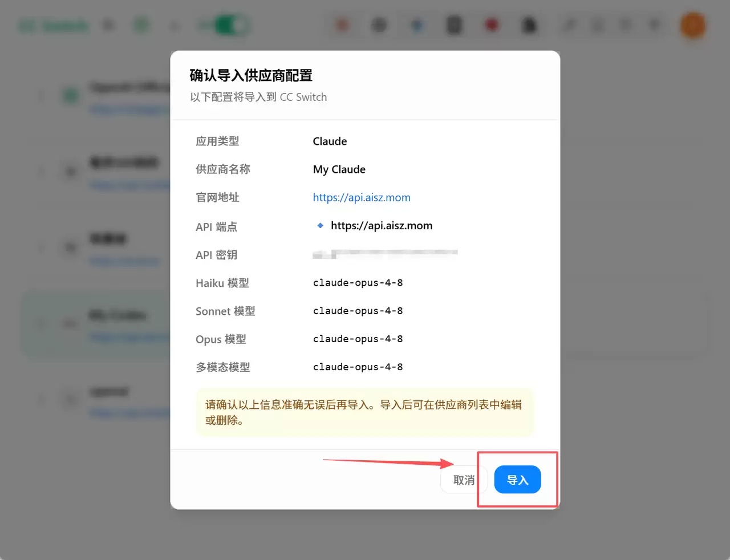Image resolution: width=730 pixels, height=560 pixels.
Task: Click the API 密钥 label
Action: [x=216, y=255]
